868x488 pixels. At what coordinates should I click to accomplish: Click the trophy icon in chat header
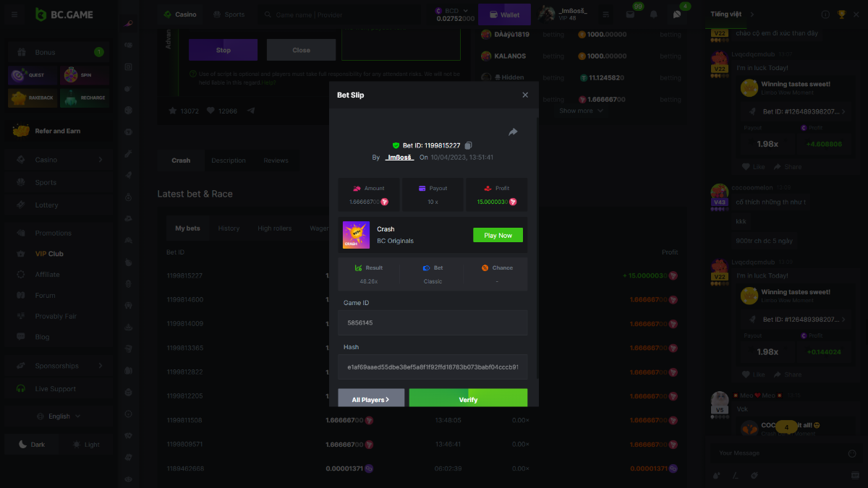(841, 14)
